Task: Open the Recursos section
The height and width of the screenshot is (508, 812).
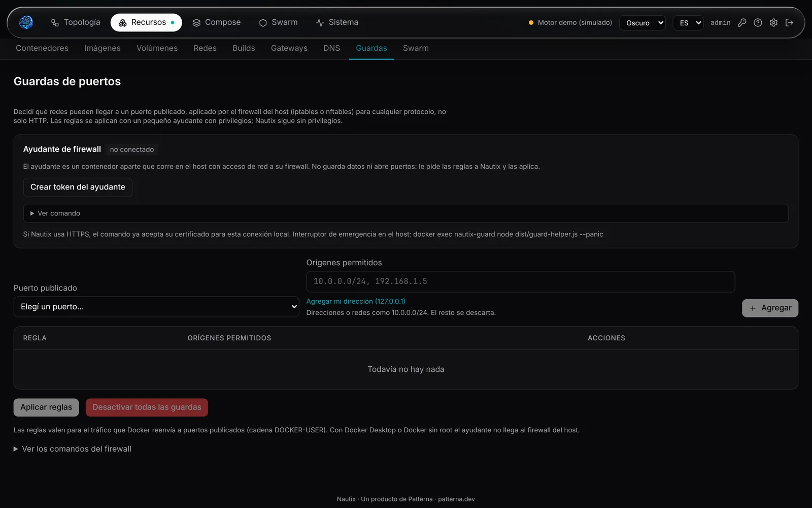Action: pos(146,22)
